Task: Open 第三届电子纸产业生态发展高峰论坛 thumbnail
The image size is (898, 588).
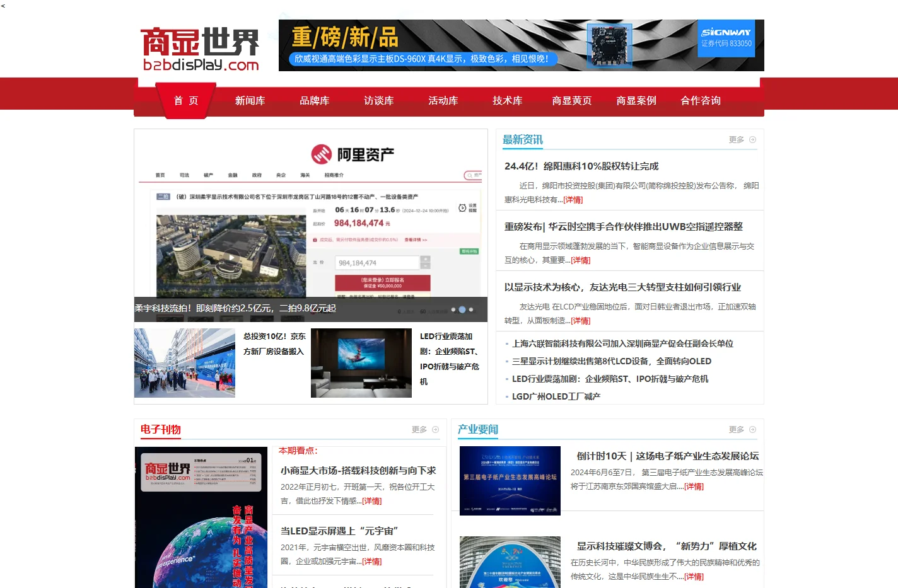Action: [x=510, y=481]
